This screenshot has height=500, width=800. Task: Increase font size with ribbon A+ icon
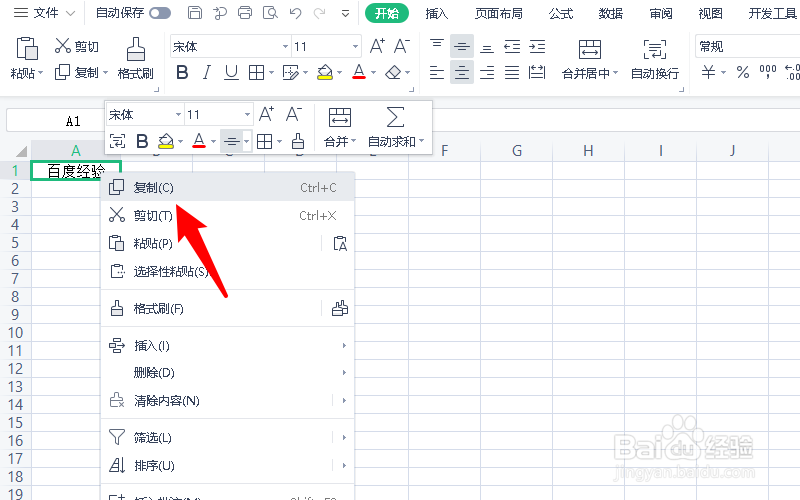tap(377, 46)
